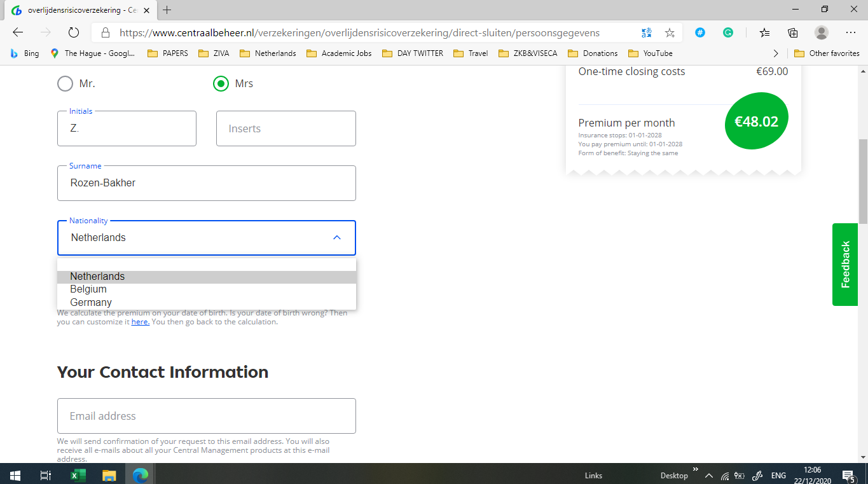Click the blue hashtag extension icon

[x=700, y=32]
